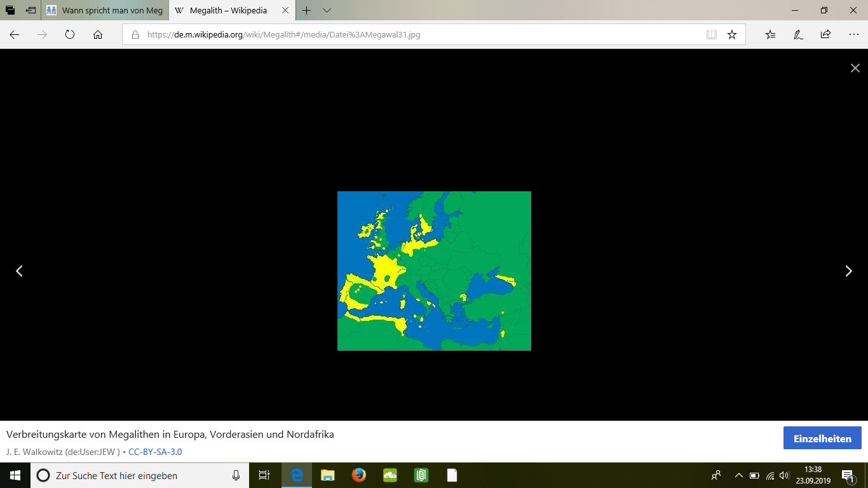Open the CC-BY-SA-3.0 license link

[155, 452]
